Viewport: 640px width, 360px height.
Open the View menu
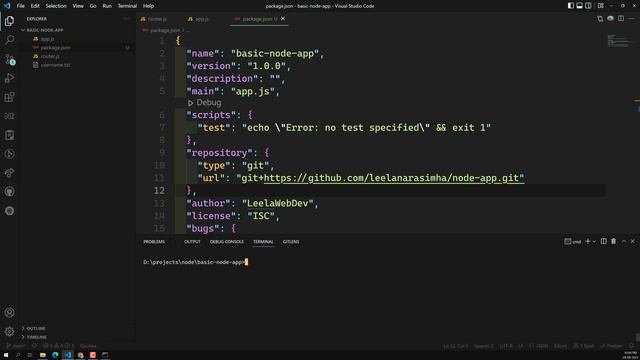pyautogui.click(x=78, y=6)
